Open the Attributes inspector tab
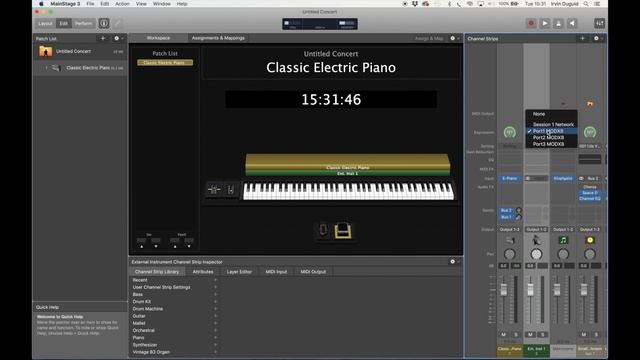Image resolution: width=640 pixels, height=360 pixels. [203, 271]
